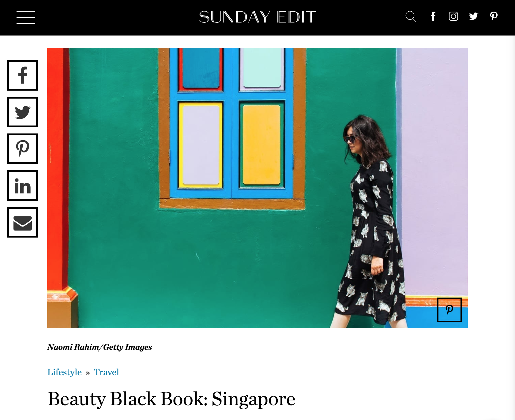The image size is (515, 420).
Task: Click the Sunday Edit logo
Action: pos(257,17)
